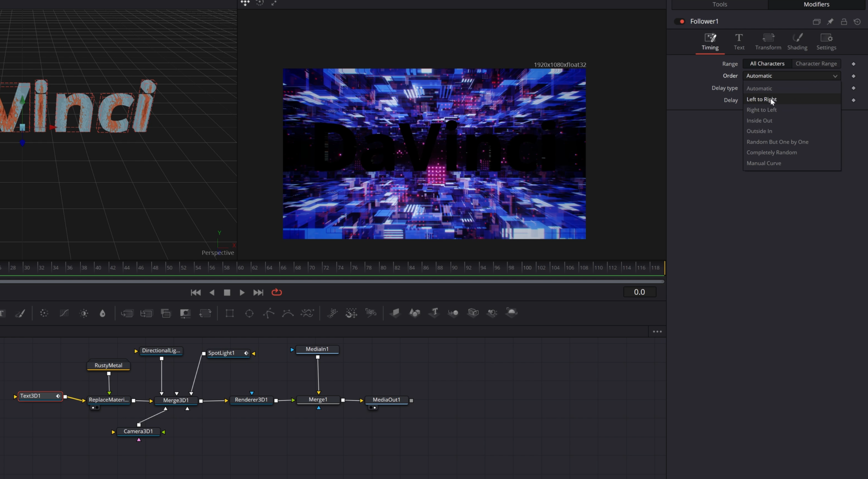Click the Character Range button

coord(816,64)
